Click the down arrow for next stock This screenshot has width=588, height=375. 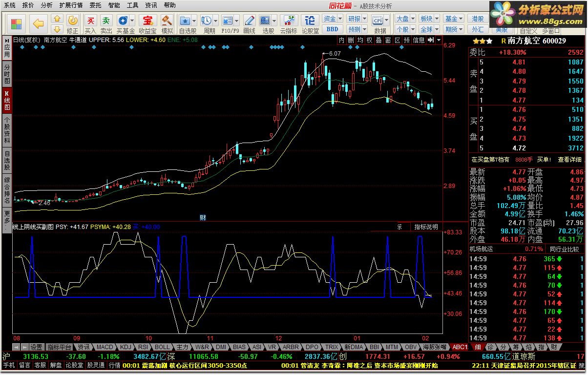point(57,28)
